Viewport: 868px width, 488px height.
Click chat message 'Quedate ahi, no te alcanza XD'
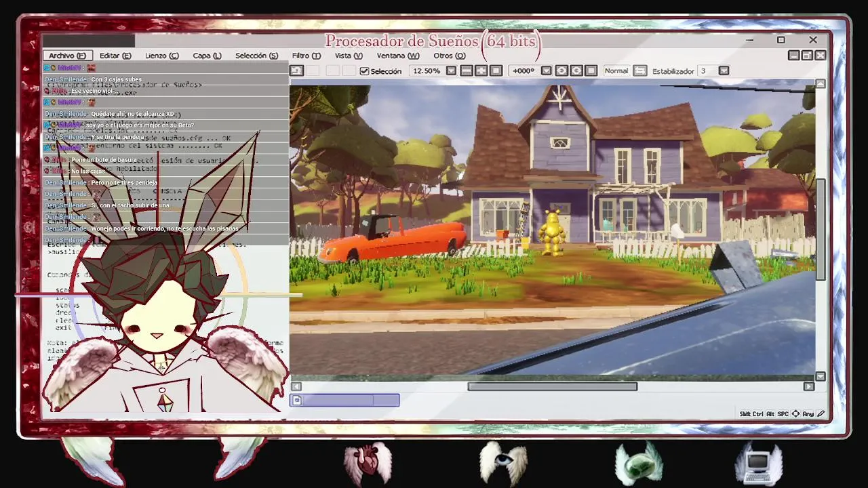pos(132,114)
